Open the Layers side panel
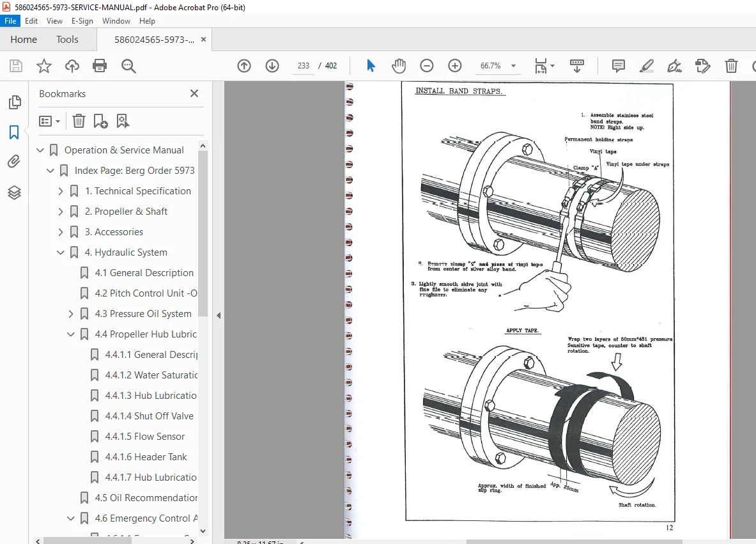The width and height of the screenshot is (756, 544). coord(14,192)
